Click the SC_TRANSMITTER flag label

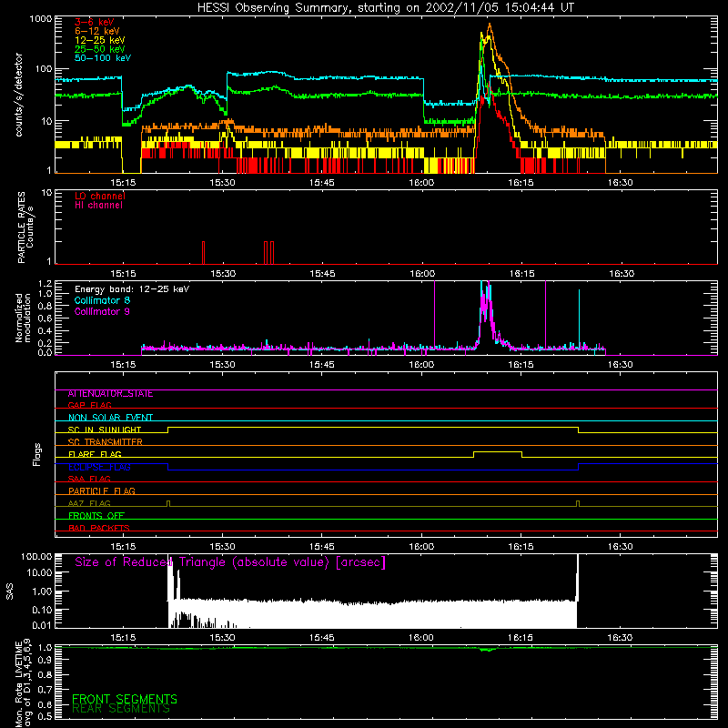pos(106,441)
